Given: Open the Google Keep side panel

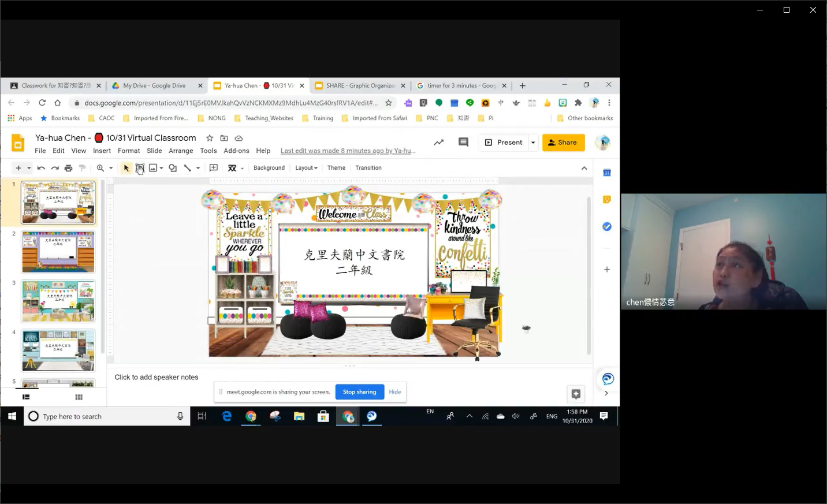Looking at the screenshot, I should [606, 199].
